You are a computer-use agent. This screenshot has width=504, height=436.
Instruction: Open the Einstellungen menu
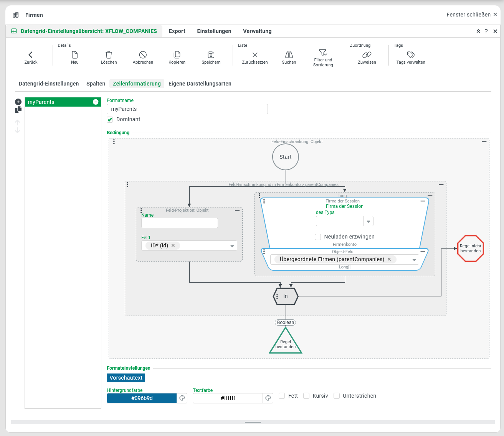point(214,31)
